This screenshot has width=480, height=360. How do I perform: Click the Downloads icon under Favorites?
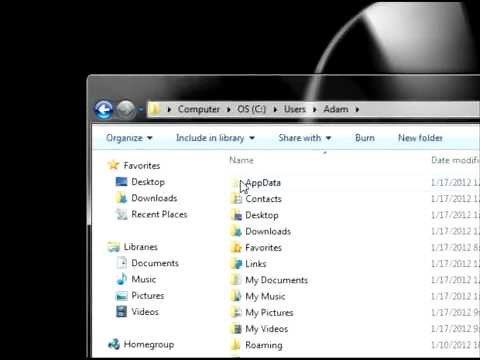pyautogui.click(x=121, y=198)
